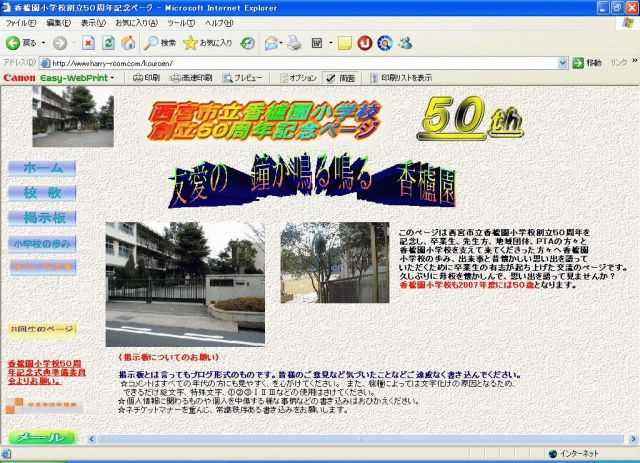The height and width of the screenshot is (463, 640).
Task: Click the Mail envelope toolbar icon
Action: tap(272, 43)
